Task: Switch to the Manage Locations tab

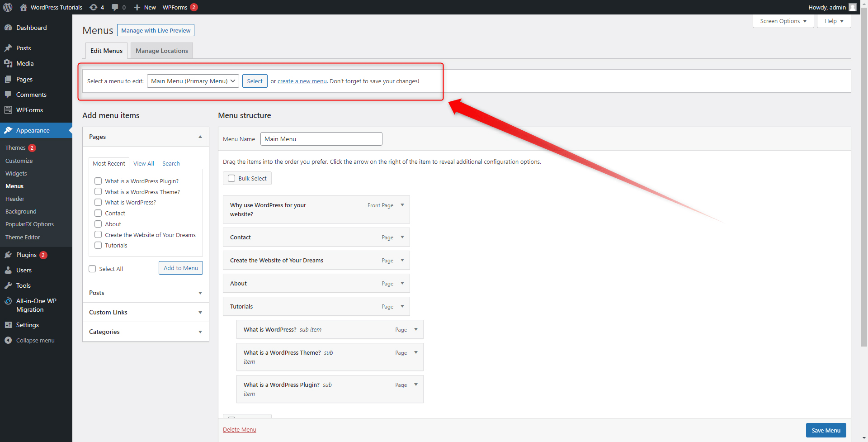Action: 162,51
